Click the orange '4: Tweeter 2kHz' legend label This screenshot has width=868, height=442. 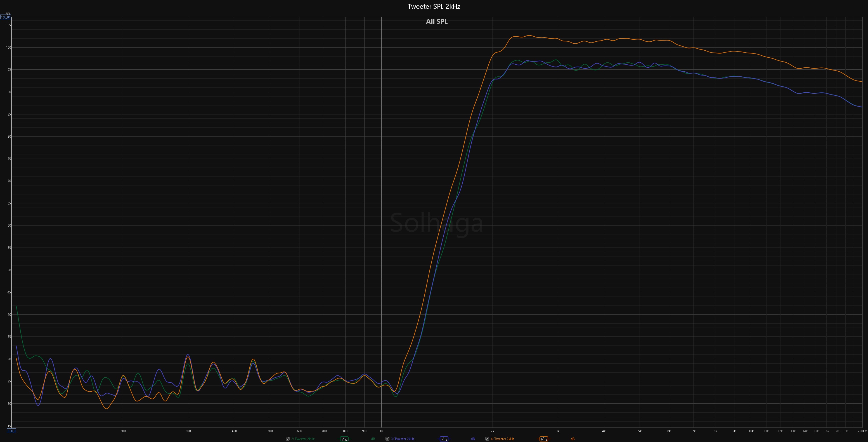click(x=502, y=439)
